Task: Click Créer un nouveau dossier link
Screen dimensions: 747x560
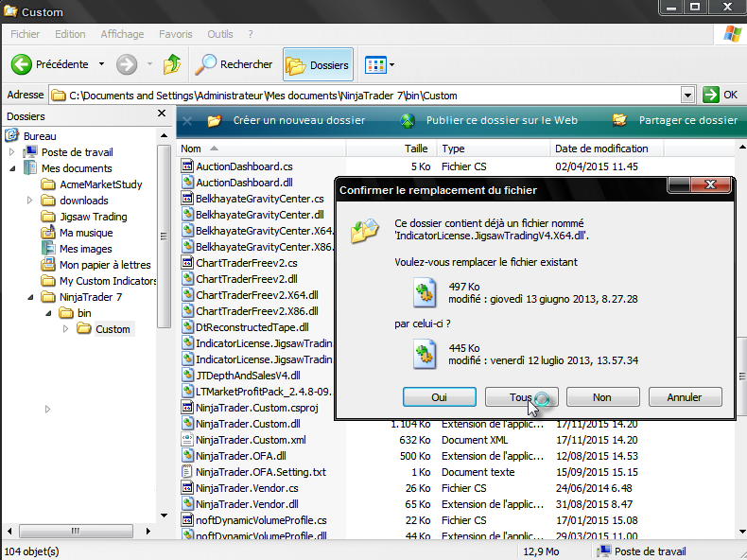Action: pyautogui.click(x=299, y=120)
